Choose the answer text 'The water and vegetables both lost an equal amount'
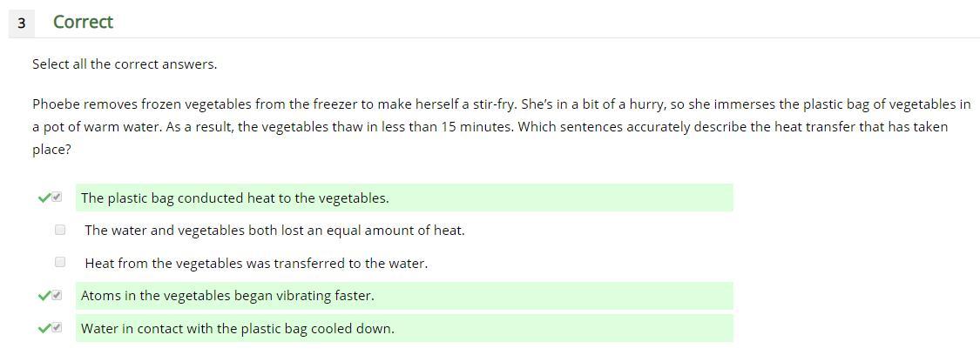The height and width of the screenshot is (355, 980). point(274,231)
